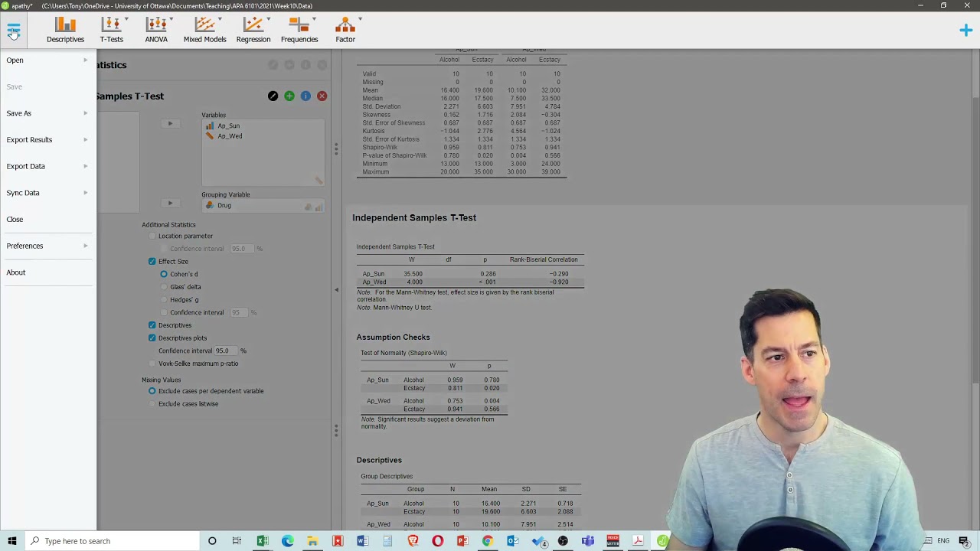The image size is (980, 551).
Task: Open the T-Tests ribbon dropdown
Action: 111,31
